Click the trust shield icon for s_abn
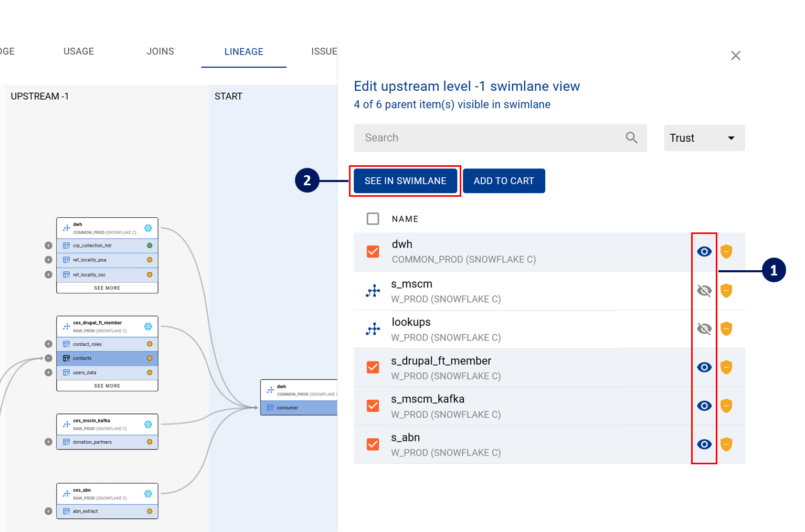 (x=726, y=444)
